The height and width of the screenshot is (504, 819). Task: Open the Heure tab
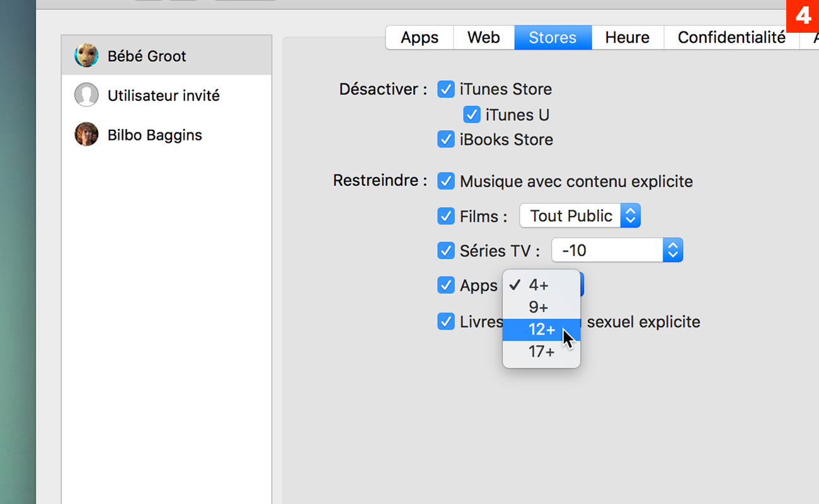627,37
